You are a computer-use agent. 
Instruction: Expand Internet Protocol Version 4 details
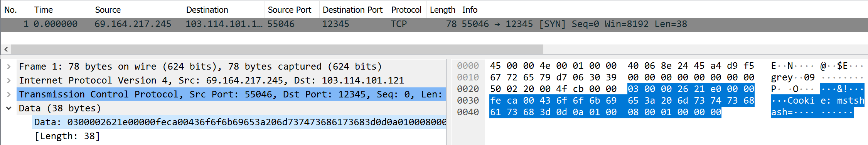click(x=8, y=80)
